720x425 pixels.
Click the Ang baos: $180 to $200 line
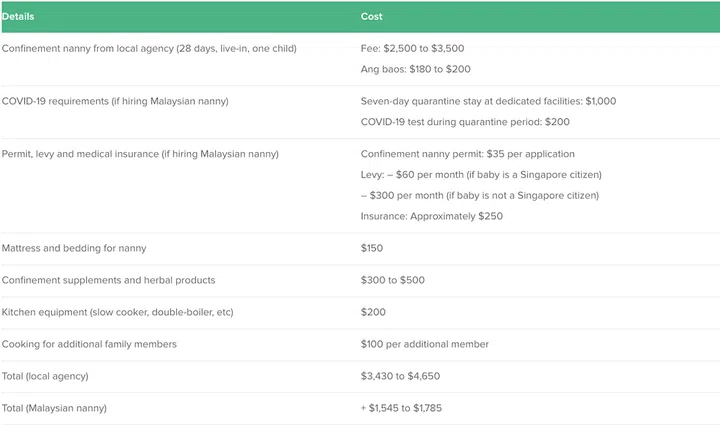415,69
